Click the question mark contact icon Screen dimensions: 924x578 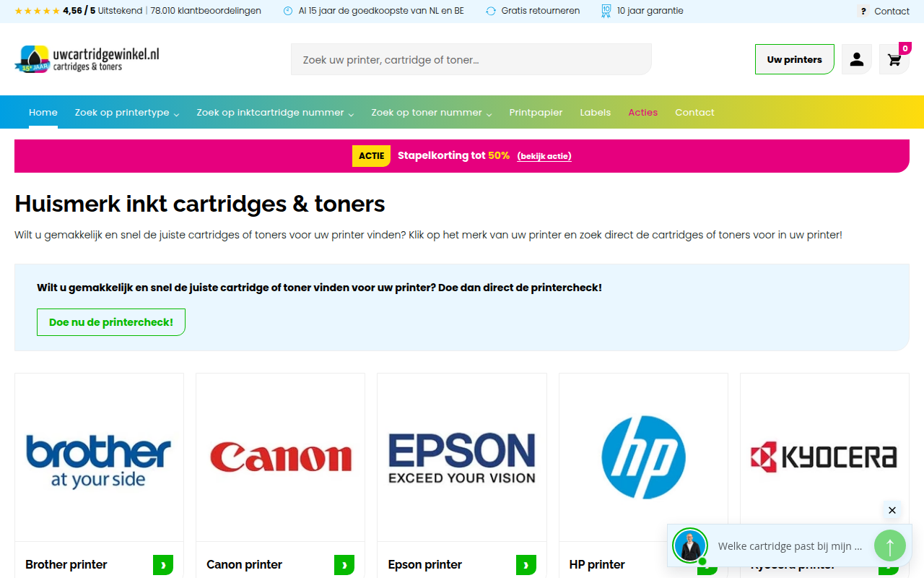point(863,11)
